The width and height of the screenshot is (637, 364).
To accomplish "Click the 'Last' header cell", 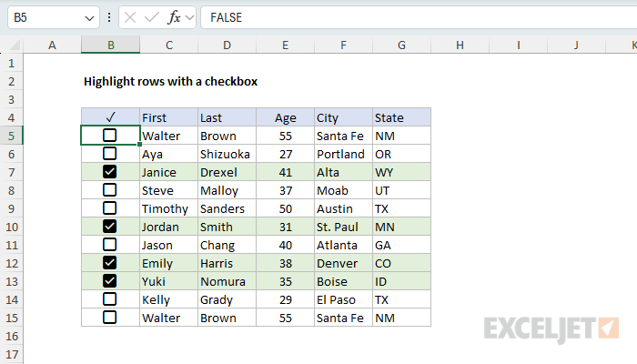I will (227, 117).
